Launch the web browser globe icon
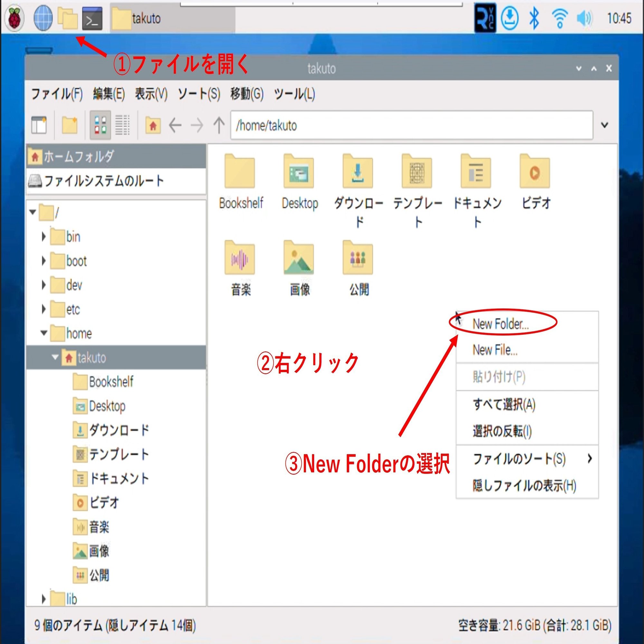The width and height of the screenshot is (644, 644). tap(43, 19)
